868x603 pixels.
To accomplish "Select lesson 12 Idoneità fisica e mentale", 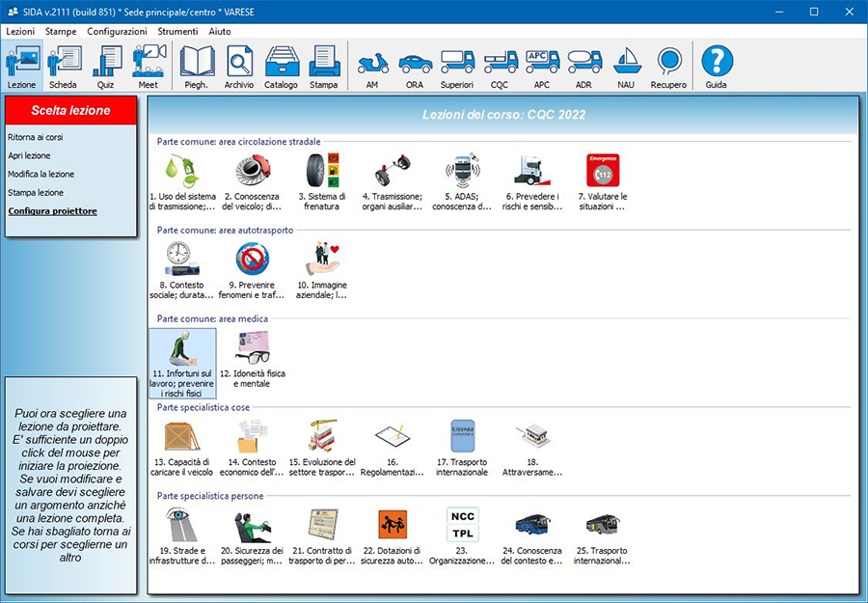I will point(252,362).
